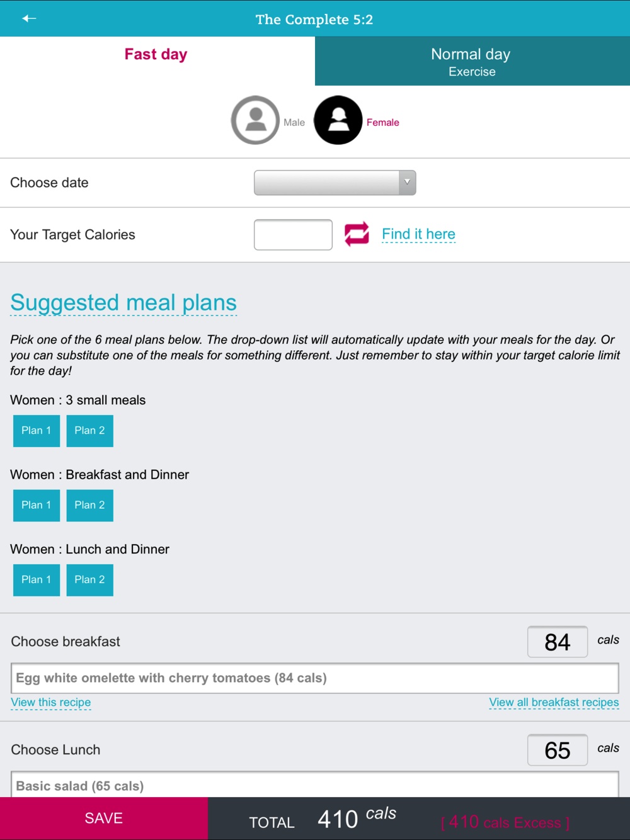This screenshot has height=840, width=630.
Task: Open View all breakfast recipes link
Action: pyautogui.click(x=554, y=702)
